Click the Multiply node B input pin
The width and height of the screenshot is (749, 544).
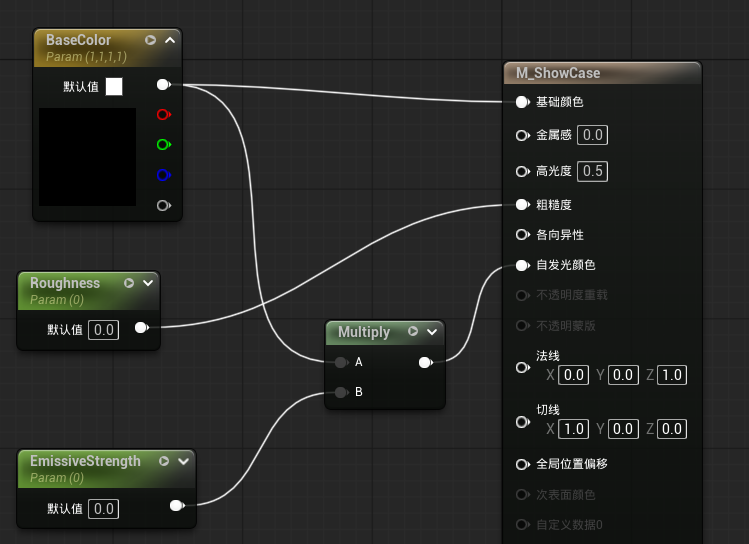tap(341, 392)
